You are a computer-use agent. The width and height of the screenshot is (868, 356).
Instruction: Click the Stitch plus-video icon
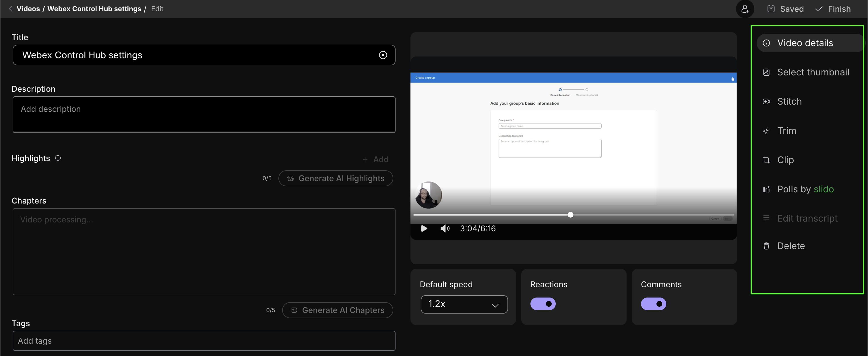click(x=766, y=102)
